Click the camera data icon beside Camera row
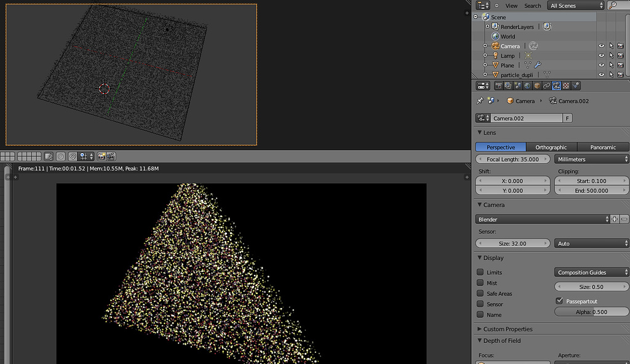The image size is (630, 364). 533,45
